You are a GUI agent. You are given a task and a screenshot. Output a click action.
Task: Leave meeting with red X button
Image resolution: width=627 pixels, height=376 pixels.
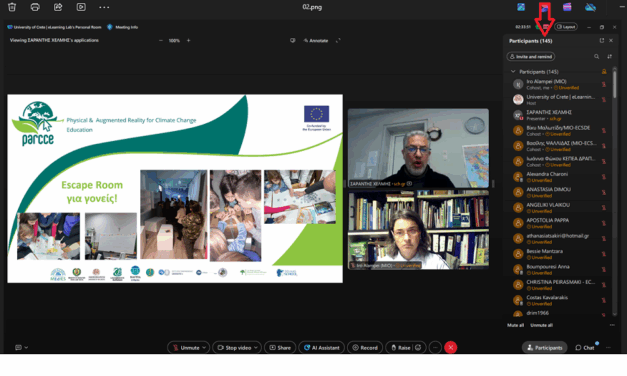pyautogui.click(x=451, y=348)
